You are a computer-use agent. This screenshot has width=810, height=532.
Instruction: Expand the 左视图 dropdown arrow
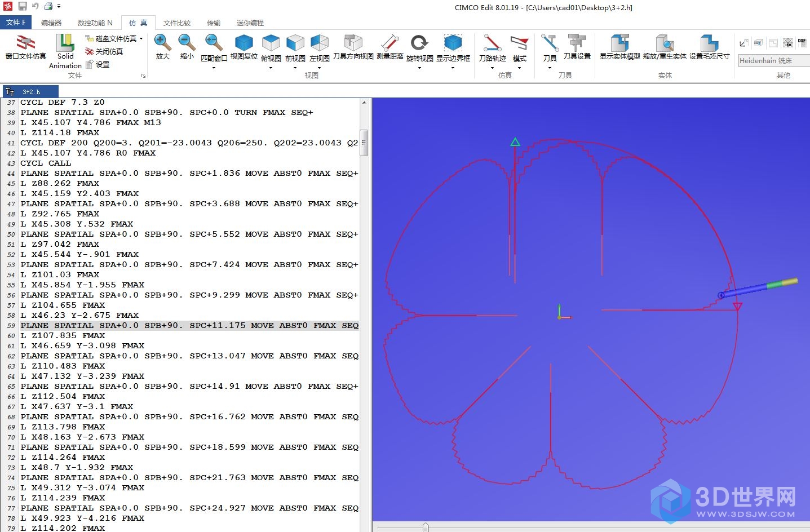point(319,68)
